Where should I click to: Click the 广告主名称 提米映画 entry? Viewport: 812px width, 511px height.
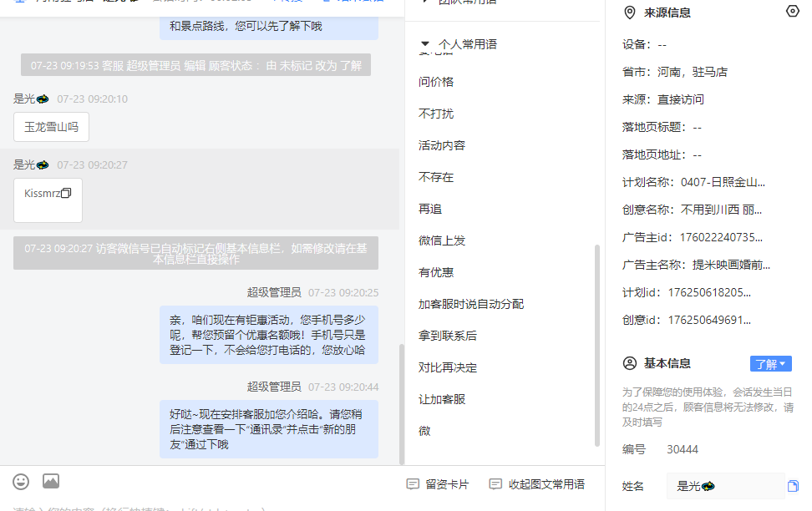[696, 265]
